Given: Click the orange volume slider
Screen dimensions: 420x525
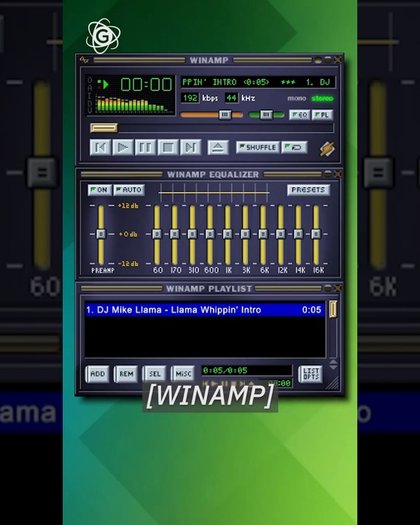Looking at the screenshot, I should coord(212,115).
